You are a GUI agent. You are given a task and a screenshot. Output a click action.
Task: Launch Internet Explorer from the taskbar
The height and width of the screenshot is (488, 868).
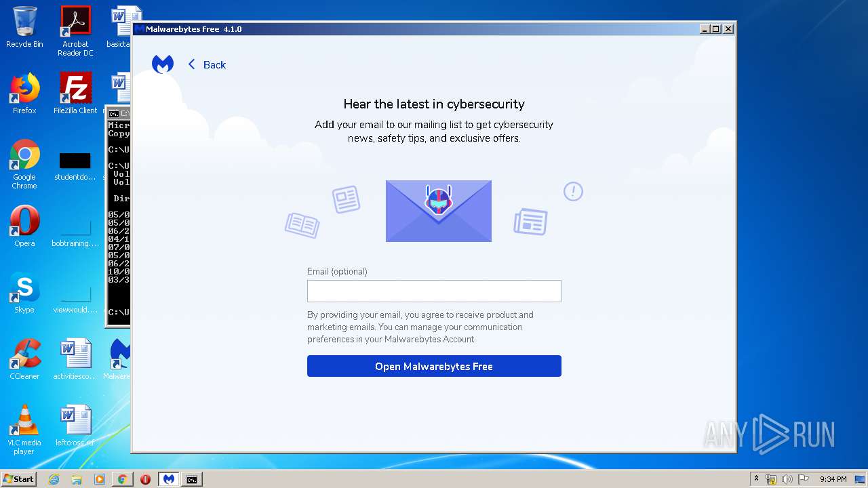(54, 479)
